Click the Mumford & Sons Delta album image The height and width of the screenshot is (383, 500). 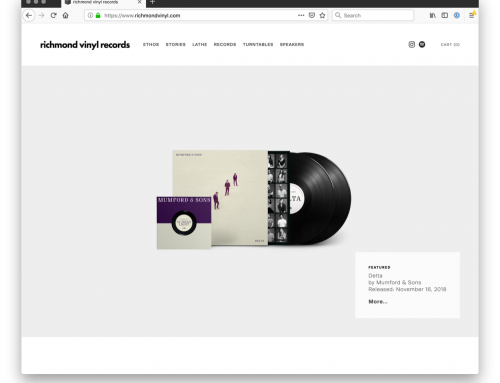254,199
